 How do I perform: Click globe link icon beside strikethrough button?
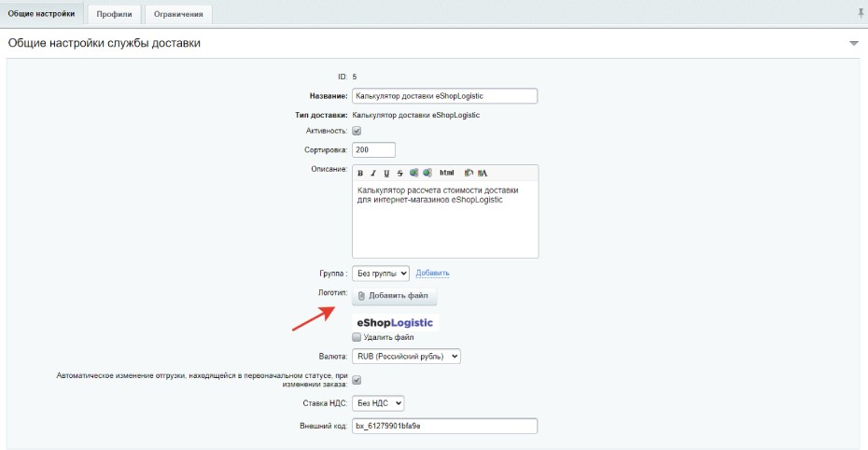coord(413,174)
